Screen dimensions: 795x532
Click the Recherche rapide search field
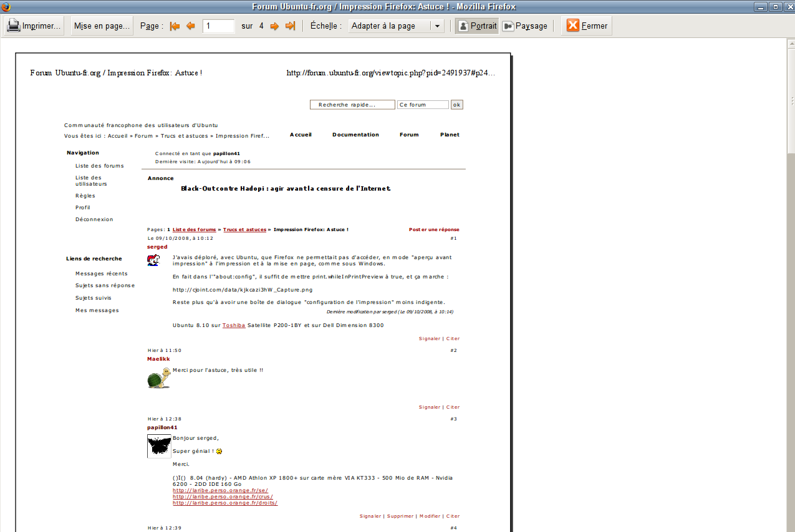click(352, 105)
